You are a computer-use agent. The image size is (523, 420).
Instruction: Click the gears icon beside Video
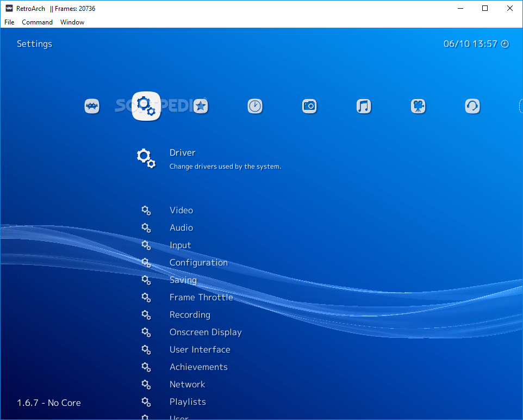(146, 211)
